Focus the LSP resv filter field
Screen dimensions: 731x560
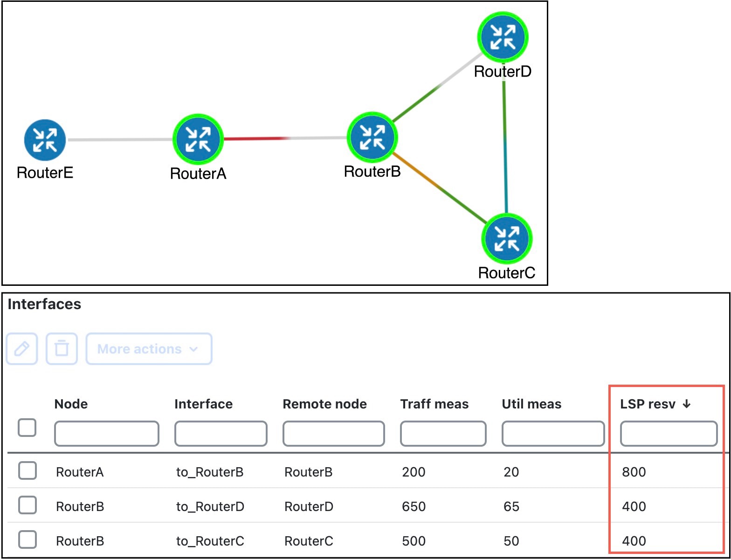point(669,434)
